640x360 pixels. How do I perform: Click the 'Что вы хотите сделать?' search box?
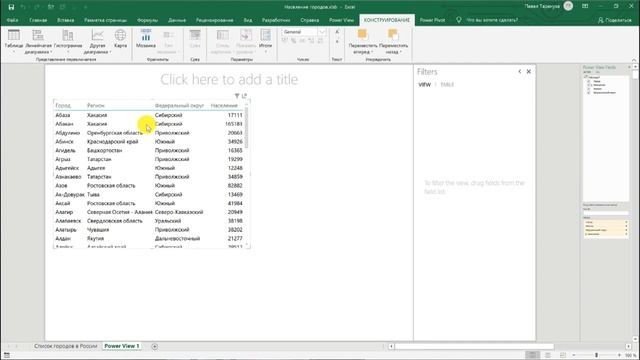(x=492, y=20)
